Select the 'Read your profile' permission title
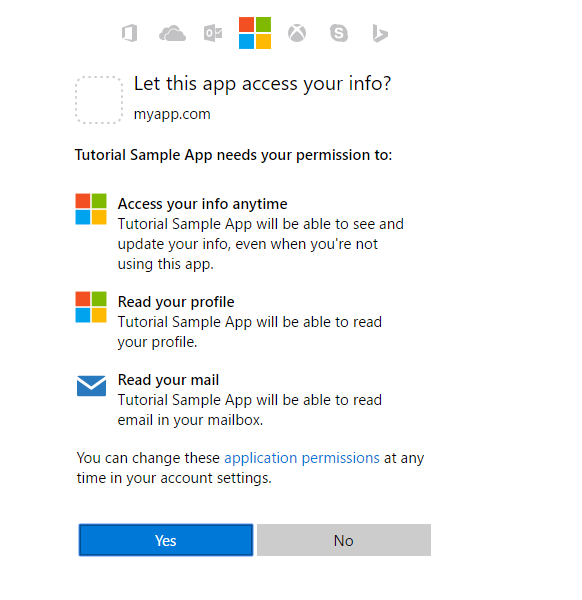Screen dimensions: 582x600 pos(176,302)
